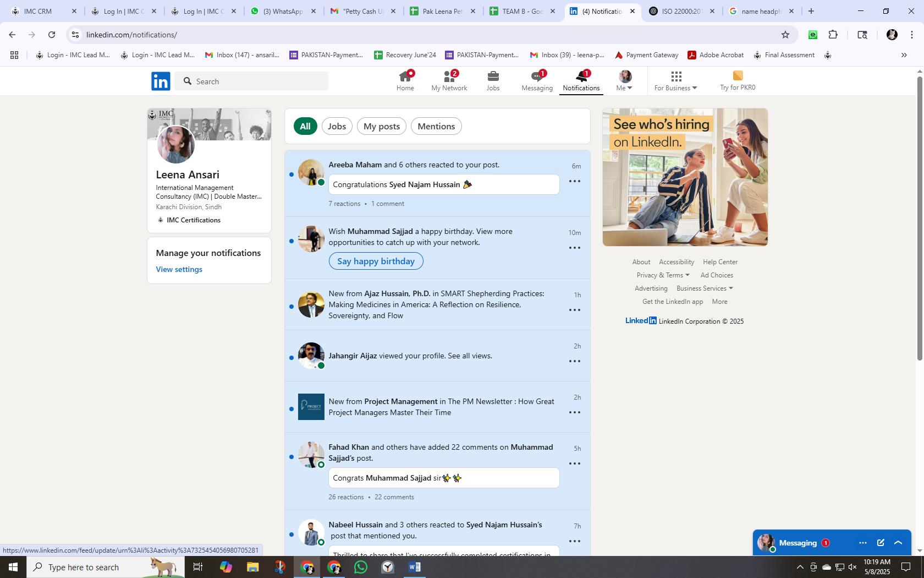Click the page vertical scrollbar
Screen dimensions: 924x578
pos(919,219)
